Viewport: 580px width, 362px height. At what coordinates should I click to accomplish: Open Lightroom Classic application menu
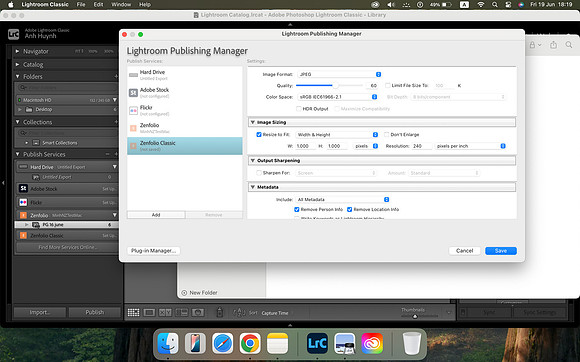tap(45, 4)
